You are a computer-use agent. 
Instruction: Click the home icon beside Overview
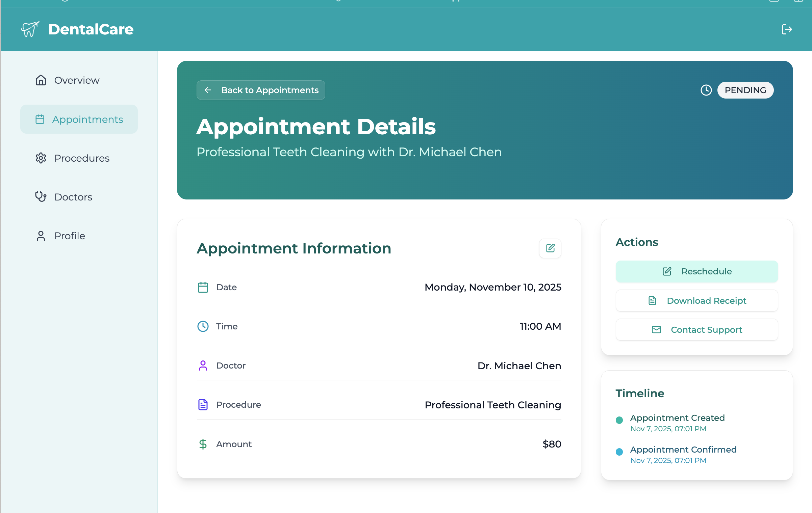coord(41,80)
